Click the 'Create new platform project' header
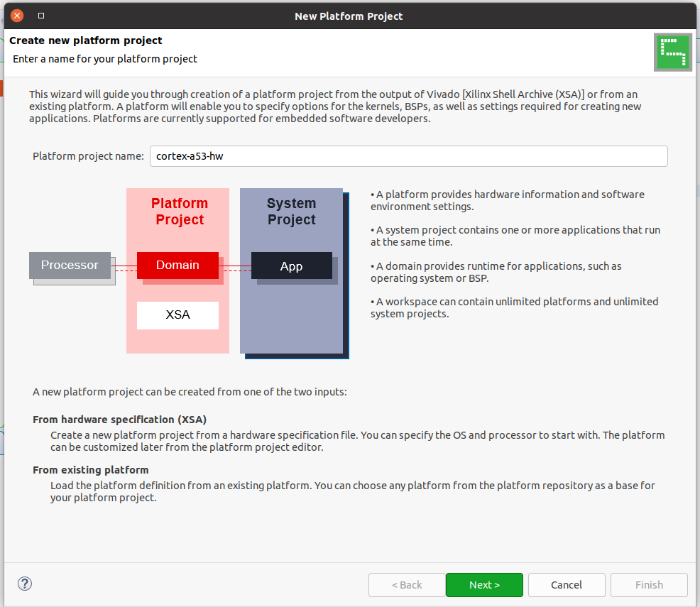 (86, 40)
